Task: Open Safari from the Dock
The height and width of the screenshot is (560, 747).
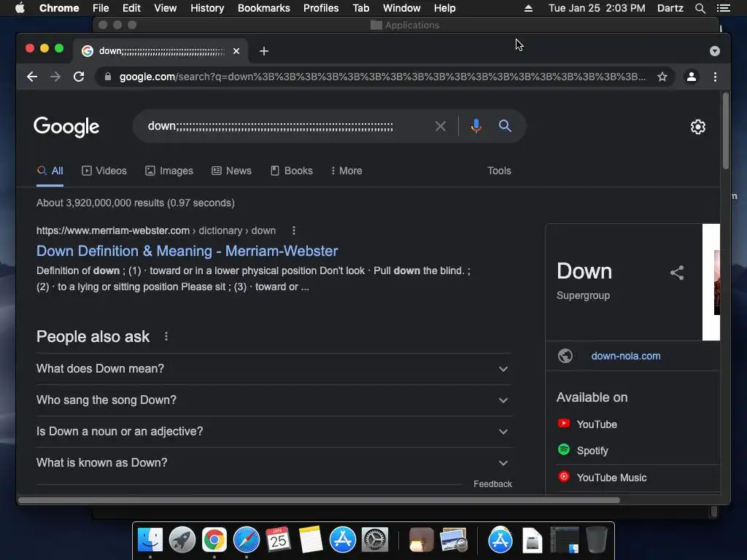Action: pyautogui.click(x=247, y=540)
